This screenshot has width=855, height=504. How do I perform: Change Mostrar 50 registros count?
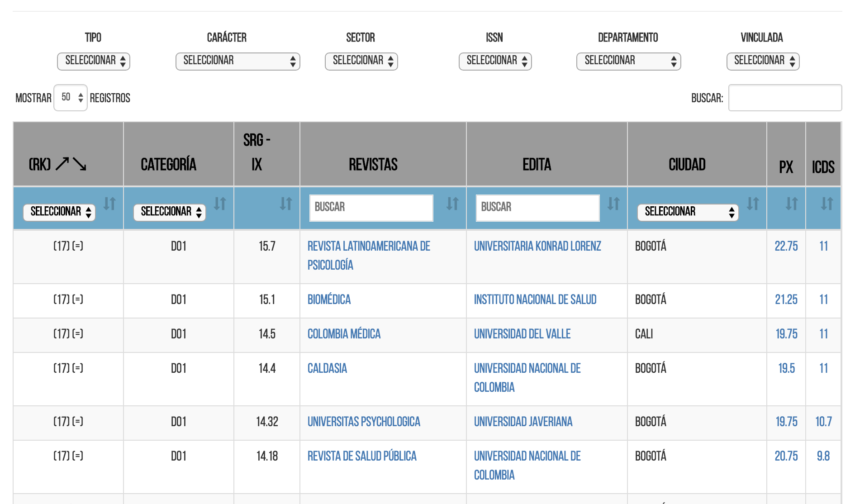[x=71, y=98]
